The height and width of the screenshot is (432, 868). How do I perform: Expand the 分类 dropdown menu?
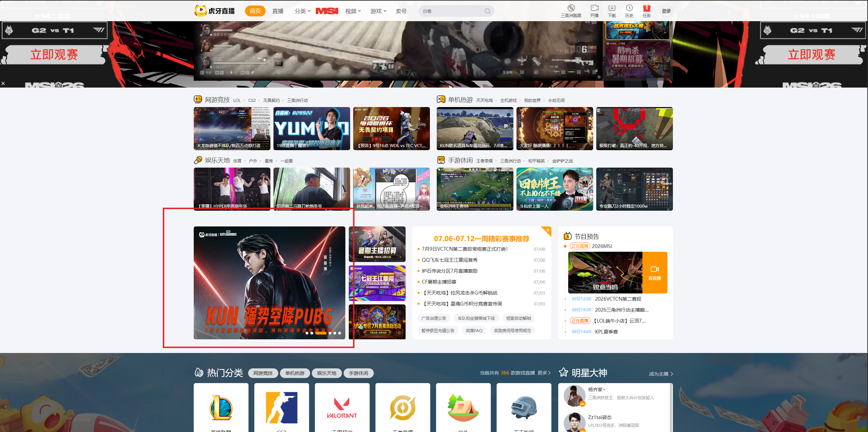coord(303,11)
